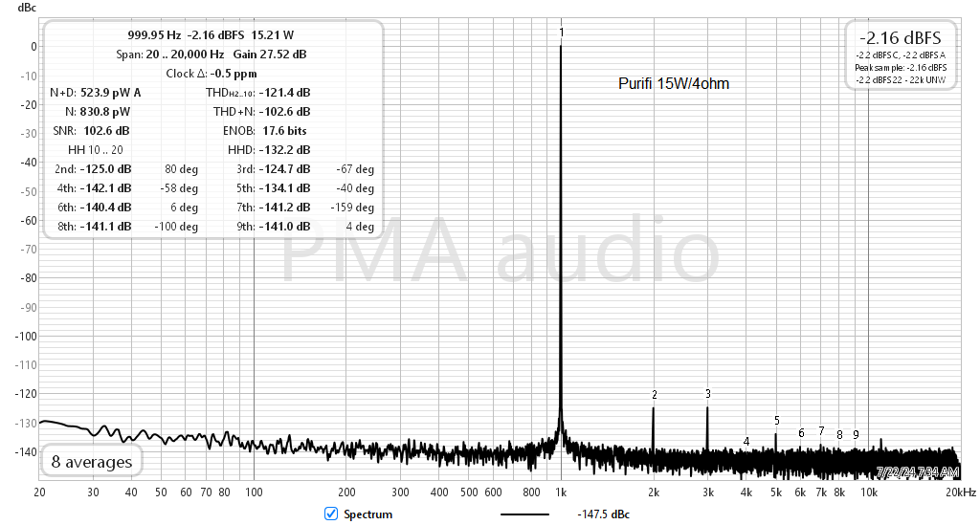Click the fundamental peak marker 1
This screenshot has width=980, height=525.
coord(561,33)
